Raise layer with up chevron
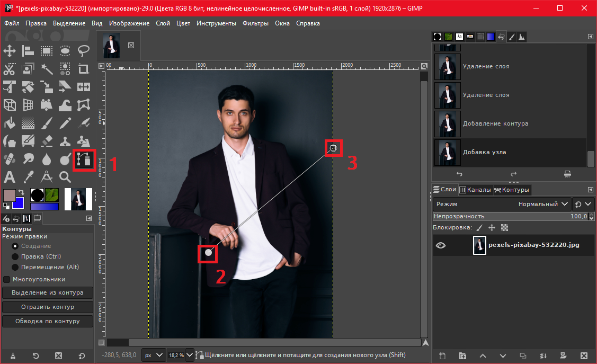The width and height of the screenshot is (597, 364). (x=483, y=356)
